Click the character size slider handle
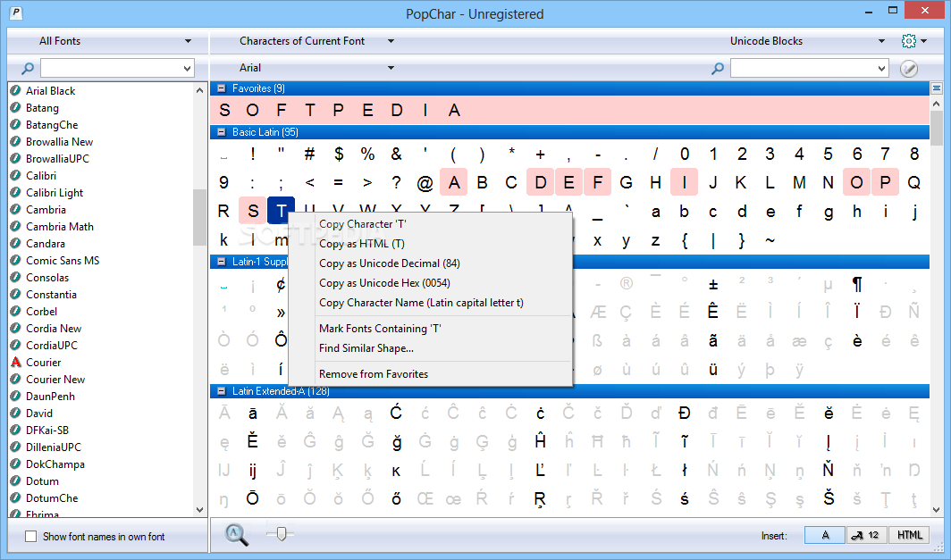Screen dimensions: 951x560 pos(281,534)
